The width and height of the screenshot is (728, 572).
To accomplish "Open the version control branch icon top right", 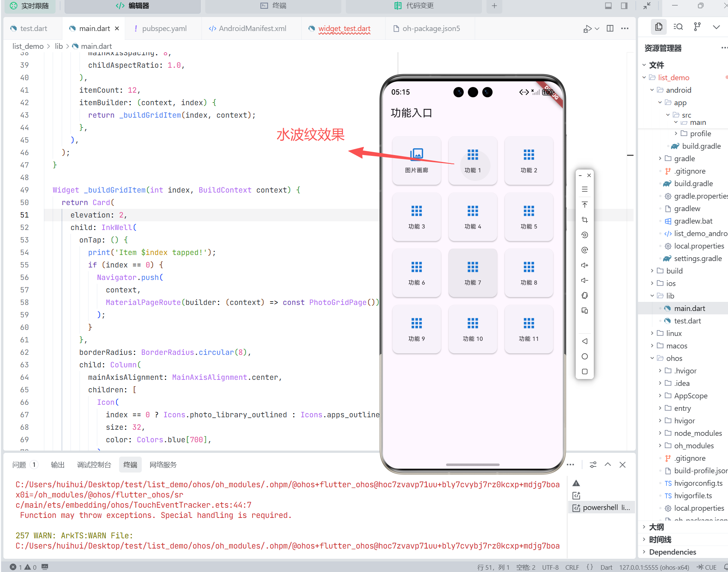I will pos(697,26).
